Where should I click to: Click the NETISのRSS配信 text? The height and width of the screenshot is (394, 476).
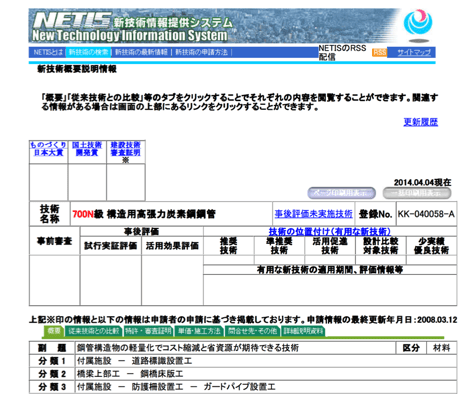[x=342, y=52]
